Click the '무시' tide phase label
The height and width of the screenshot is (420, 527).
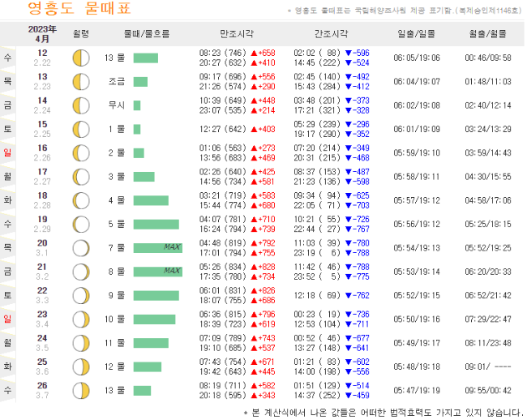coord(117,105)
